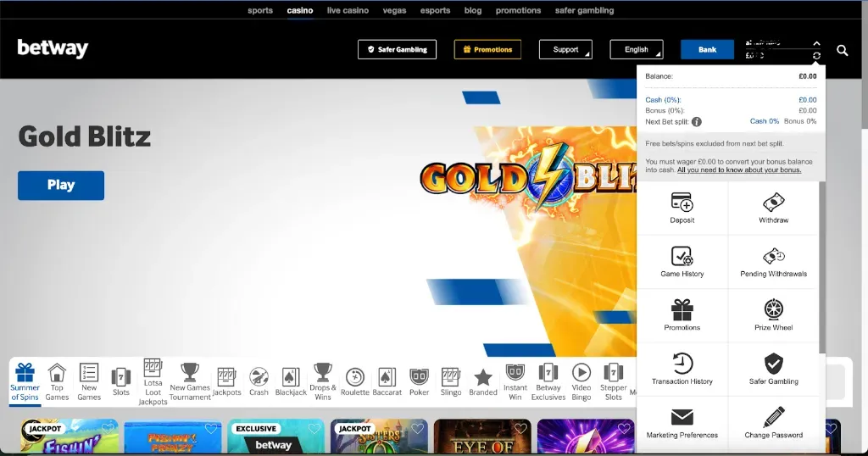Open Game History
Screen dimensions: 868x456
pyautogui.click(x=682, y=262)
